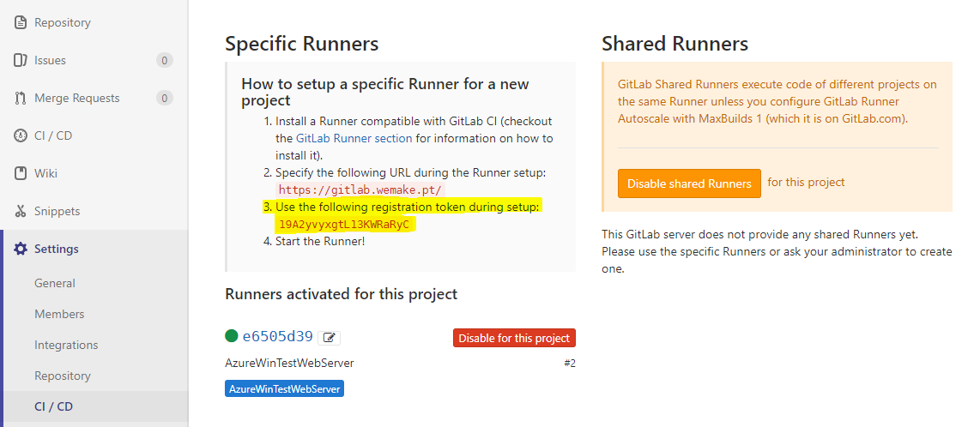Click the Wiki book icon
The image size is (980, 427).
(x=21, y=174)
